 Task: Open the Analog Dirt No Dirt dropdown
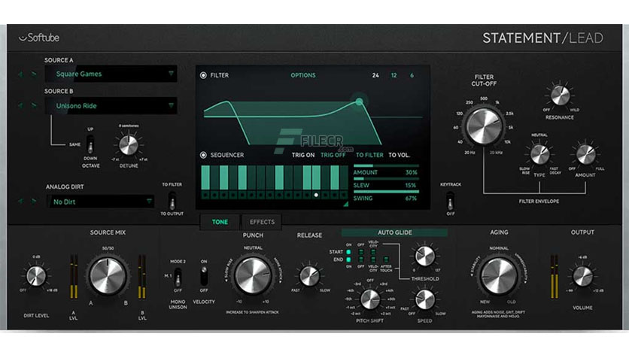point(99,202)
